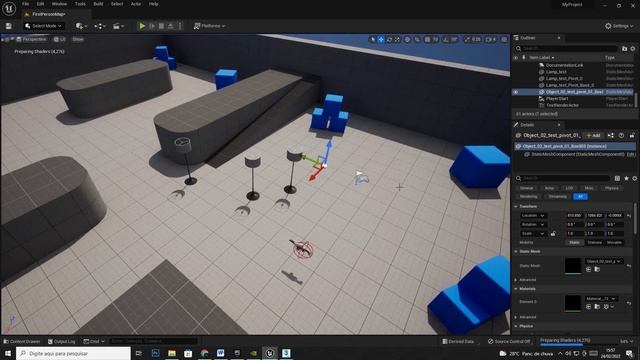
Task: Open the Window menu
Action: (59, 4)
